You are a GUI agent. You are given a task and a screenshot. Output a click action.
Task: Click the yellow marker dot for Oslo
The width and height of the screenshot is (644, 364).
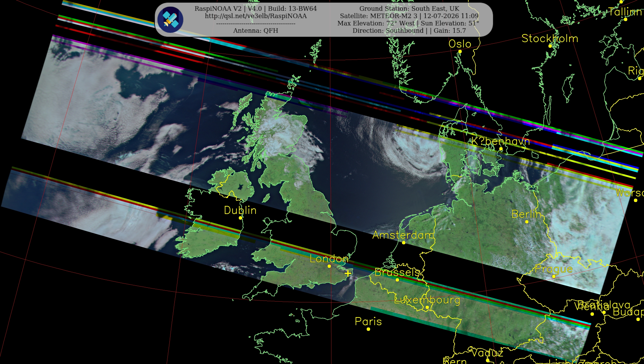pos(460,52)
